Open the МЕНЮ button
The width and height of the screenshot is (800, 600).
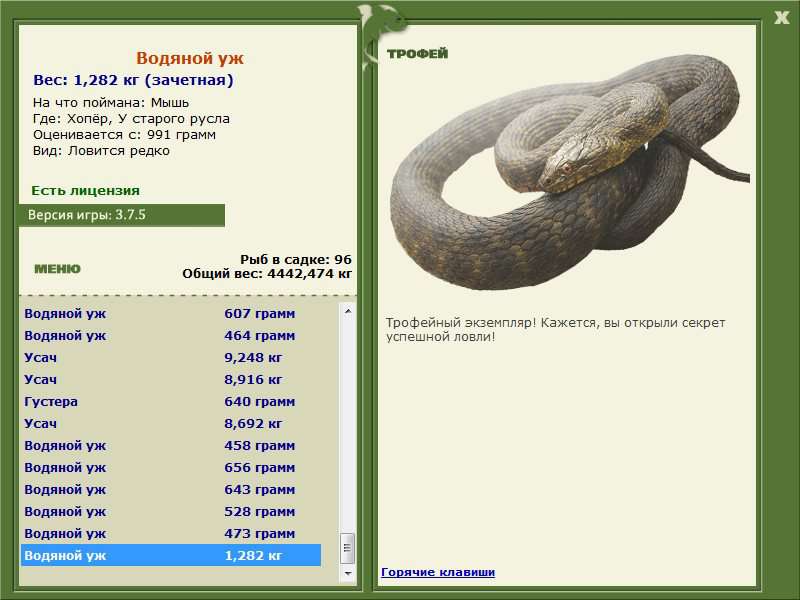coord(57,269)
